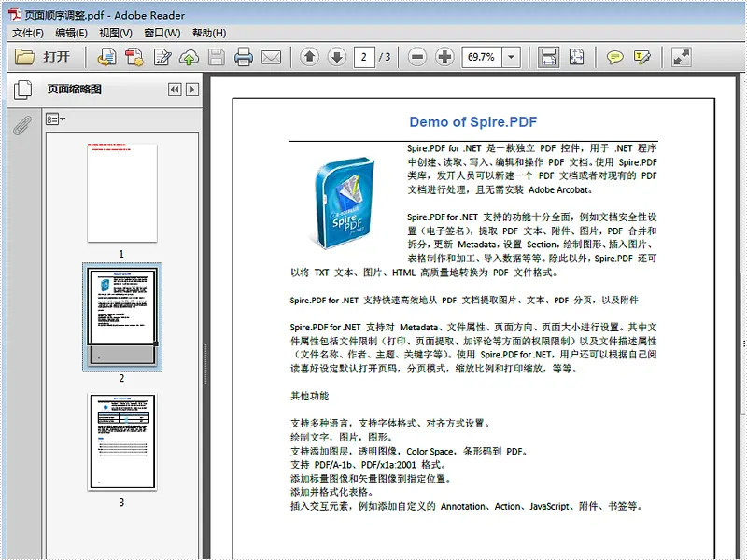Save a copy with the floppy disk icon
Screen dimensions: 747x560
[215, 57]
